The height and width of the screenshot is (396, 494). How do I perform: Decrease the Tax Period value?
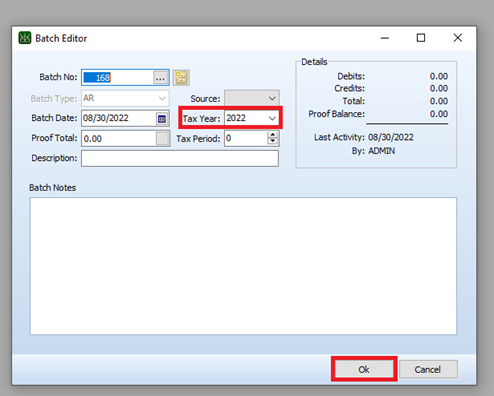[x=273, y=141]
